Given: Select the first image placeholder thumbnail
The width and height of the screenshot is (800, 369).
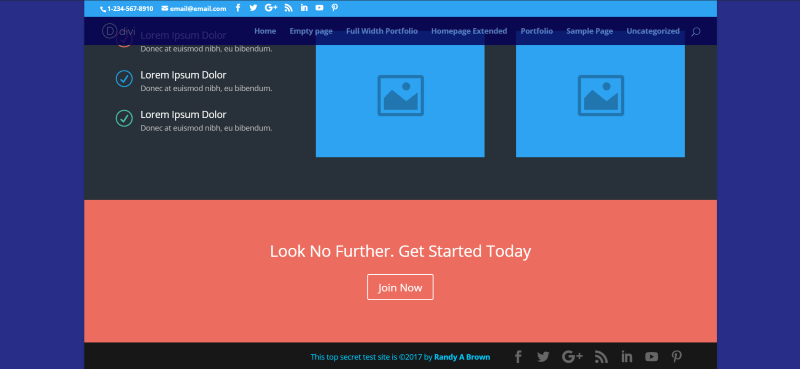Looking at the screenshot, I should 400,94.
